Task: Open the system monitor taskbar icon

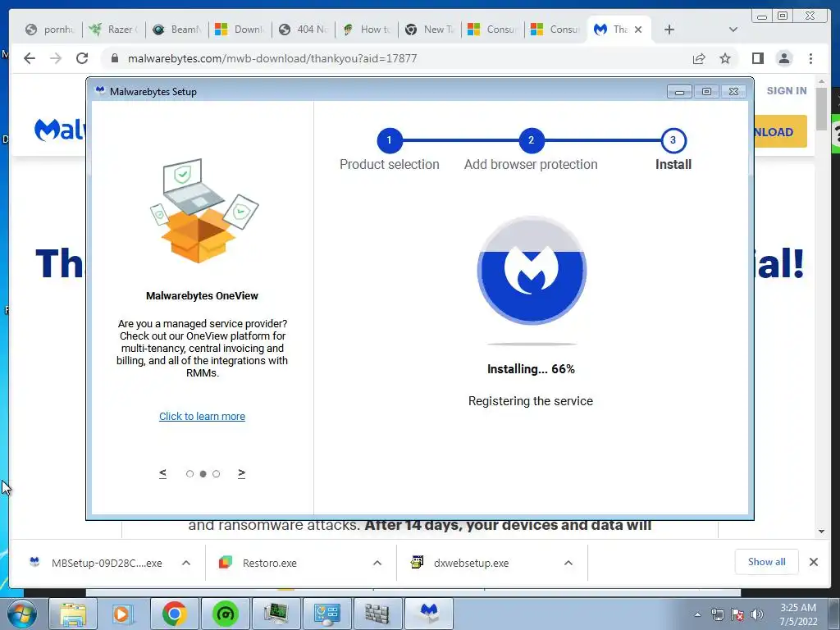Action: [x=276, y=614]
